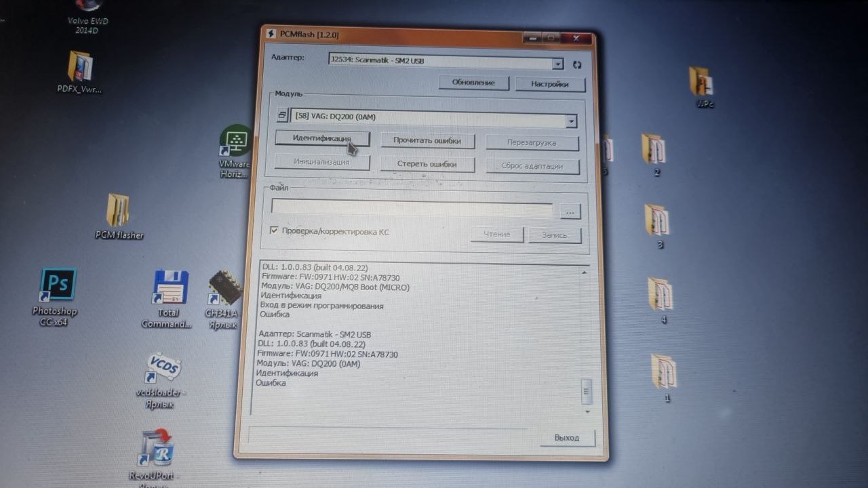Click the Запись button
This screenshot has height=488, width=868.
coord(555,235)
